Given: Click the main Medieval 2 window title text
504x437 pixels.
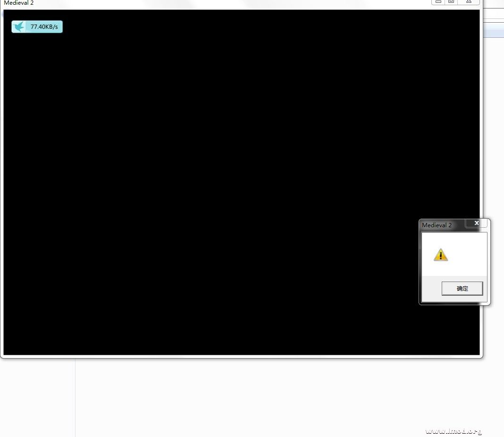Looking at the screenshot, I should click(19, 3).
